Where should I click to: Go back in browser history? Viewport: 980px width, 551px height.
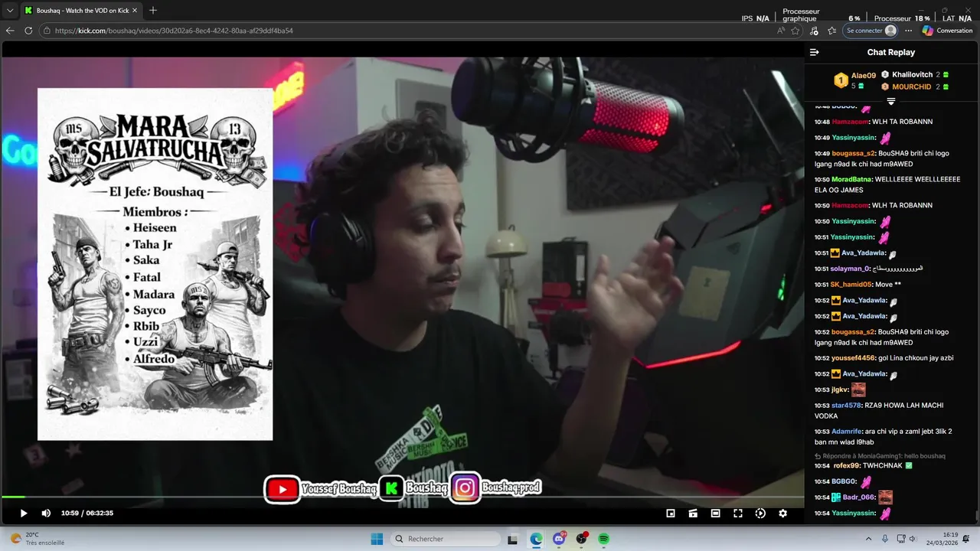[x=10, y=31]
